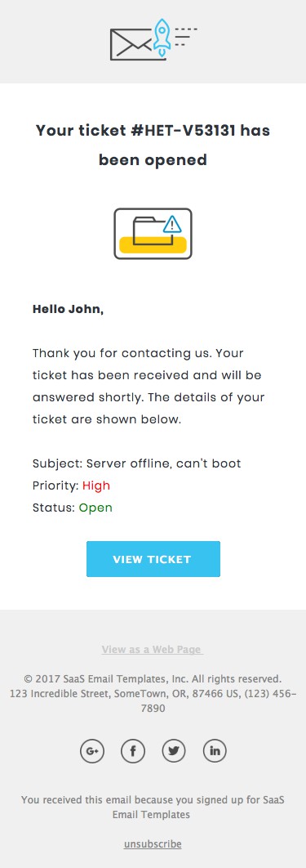Click the red High priority value

(x=96, y=485)
